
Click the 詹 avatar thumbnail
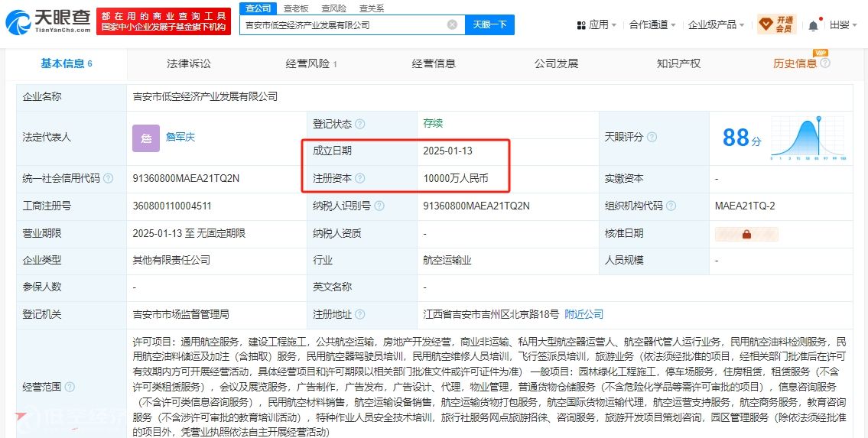(x=146, y=138)
